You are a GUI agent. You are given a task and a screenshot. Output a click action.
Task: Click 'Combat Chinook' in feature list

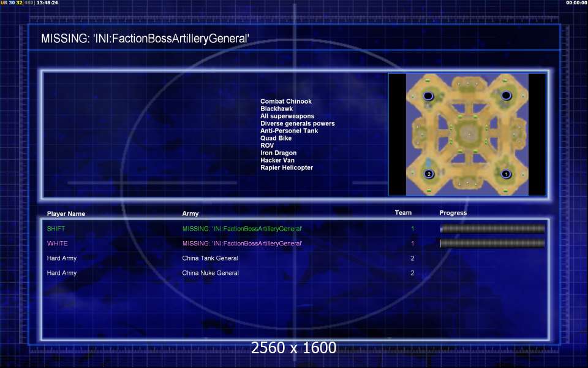pos(286,101)
